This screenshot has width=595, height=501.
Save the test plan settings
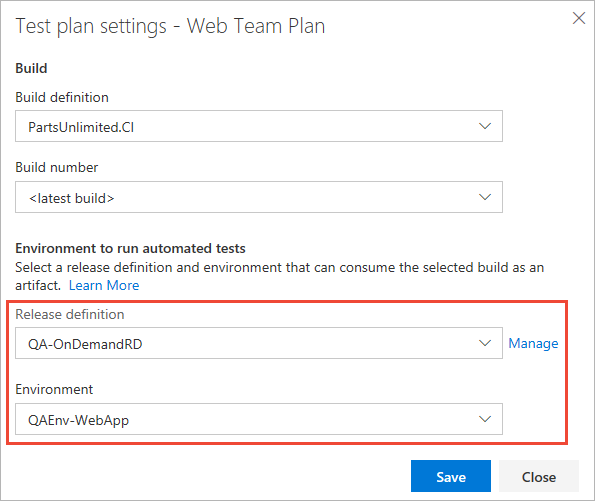[451, 476]
